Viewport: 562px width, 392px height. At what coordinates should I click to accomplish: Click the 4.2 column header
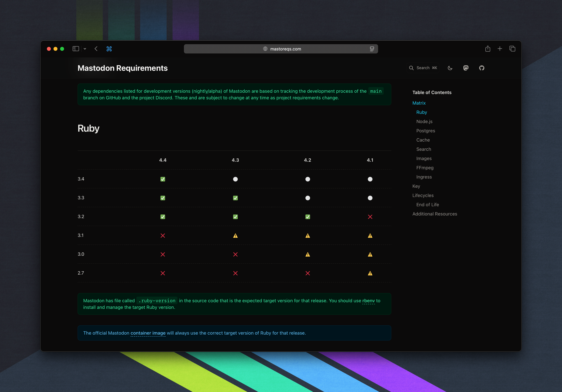307,160
